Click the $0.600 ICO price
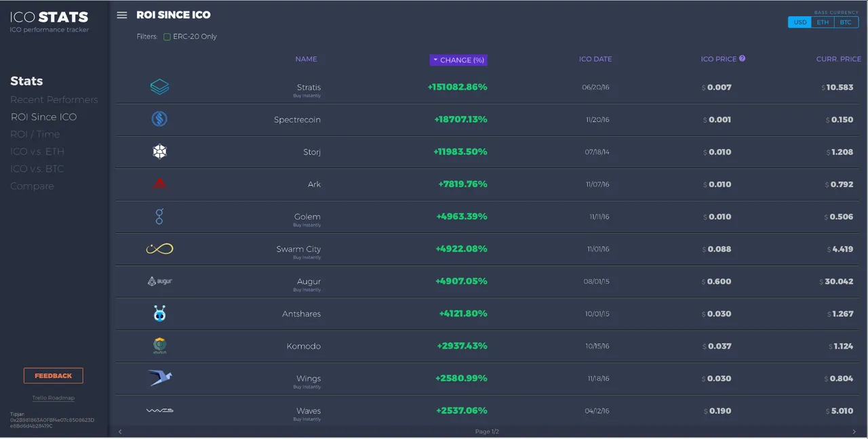The width and height of the screenshot is (868, 439). pos(717,281)
